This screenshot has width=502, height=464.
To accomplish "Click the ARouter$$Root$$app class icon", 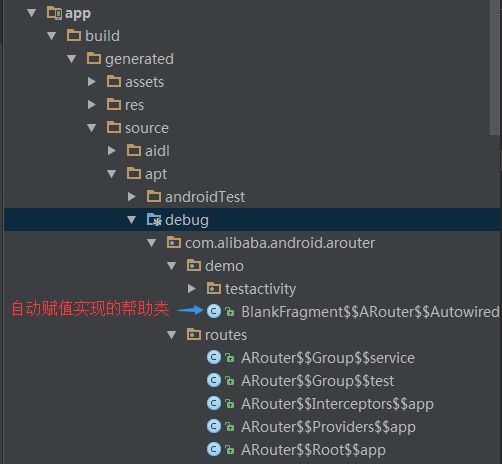I will (x=214, y=449).
